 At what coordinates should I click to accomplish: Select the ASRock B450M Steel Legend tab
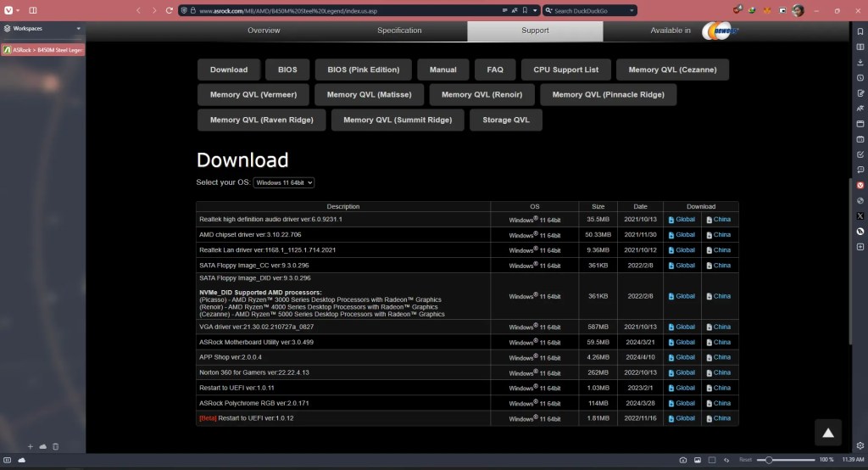(x=43, y=50)
